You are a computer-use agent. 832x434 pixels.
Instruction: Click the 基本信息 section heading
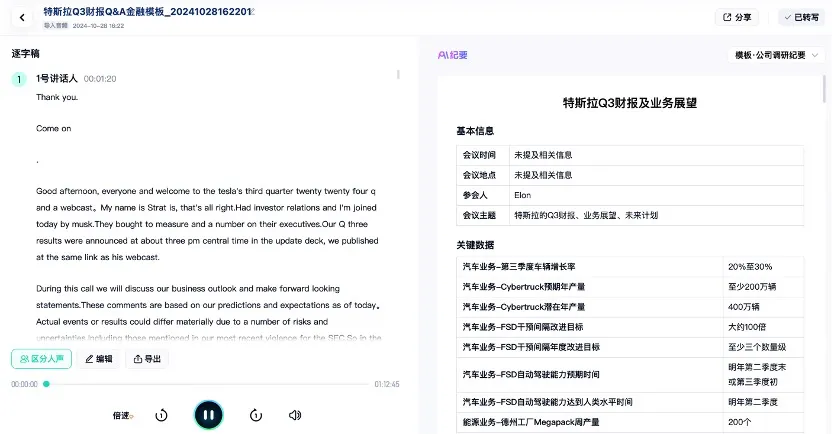475,131
